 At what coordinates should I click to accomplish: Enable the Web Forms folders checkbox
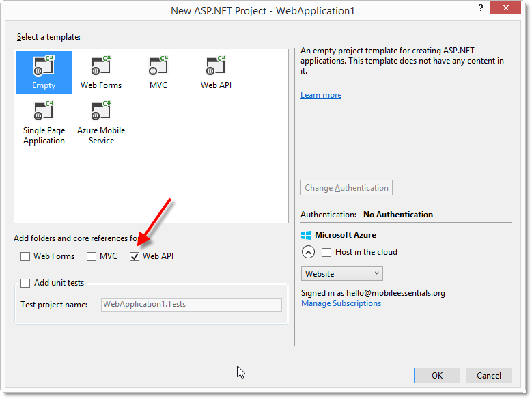click(x=25, y=256)
